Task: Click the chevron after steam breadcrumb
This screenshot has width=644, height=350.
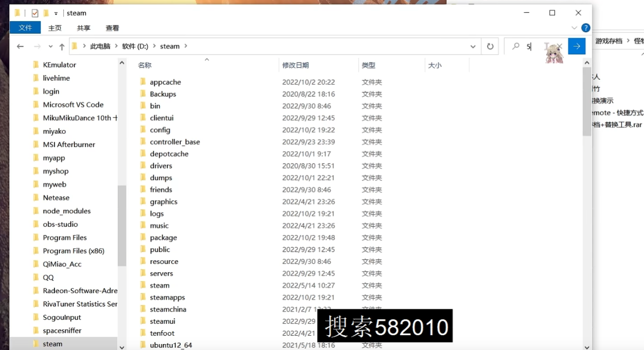Action: tap(186, 46)
